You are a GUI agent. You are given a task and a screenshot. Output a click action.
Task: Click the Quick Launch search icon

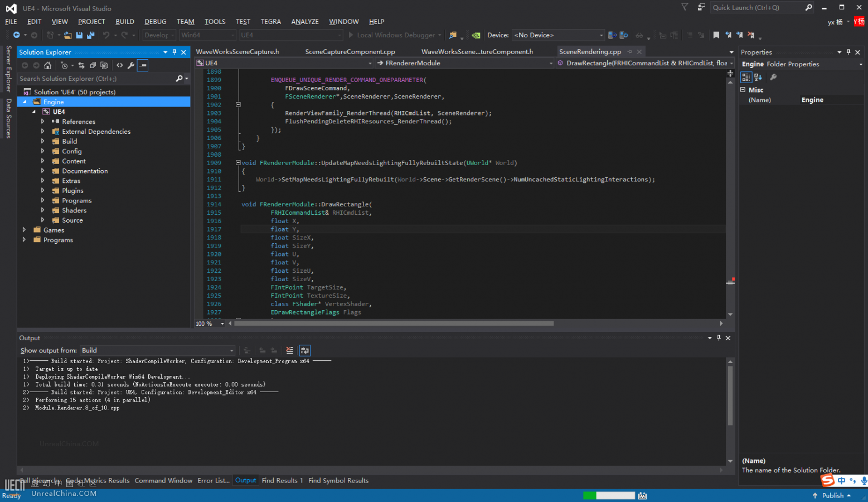(809, 7)
